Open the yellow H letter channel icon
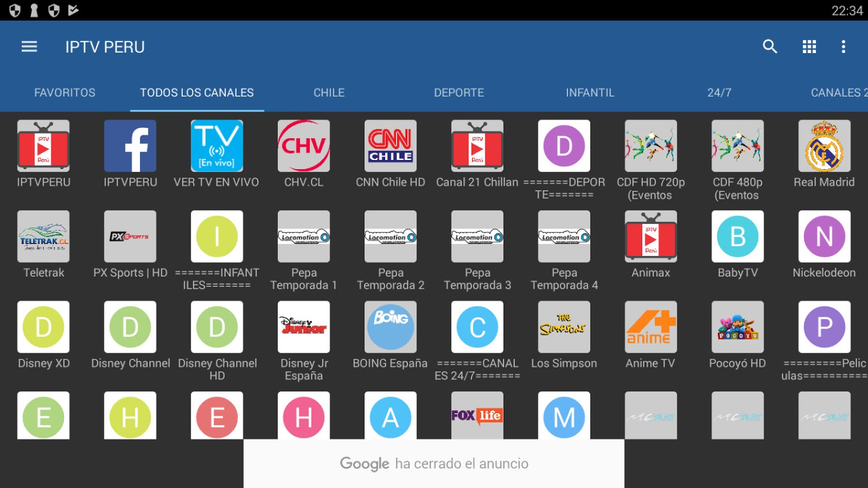The height and width of the screenshot is (488, 868). [130, 415]
